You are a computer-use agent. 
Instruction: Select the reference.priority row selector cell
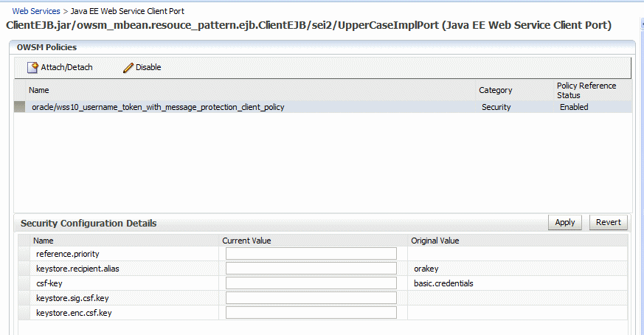24,254
